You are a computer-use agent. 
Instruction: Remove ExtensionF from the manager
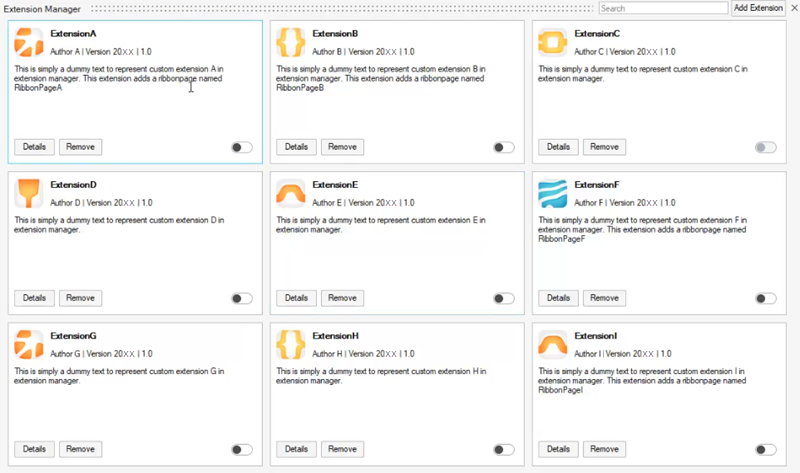click(x=604, y=298)
